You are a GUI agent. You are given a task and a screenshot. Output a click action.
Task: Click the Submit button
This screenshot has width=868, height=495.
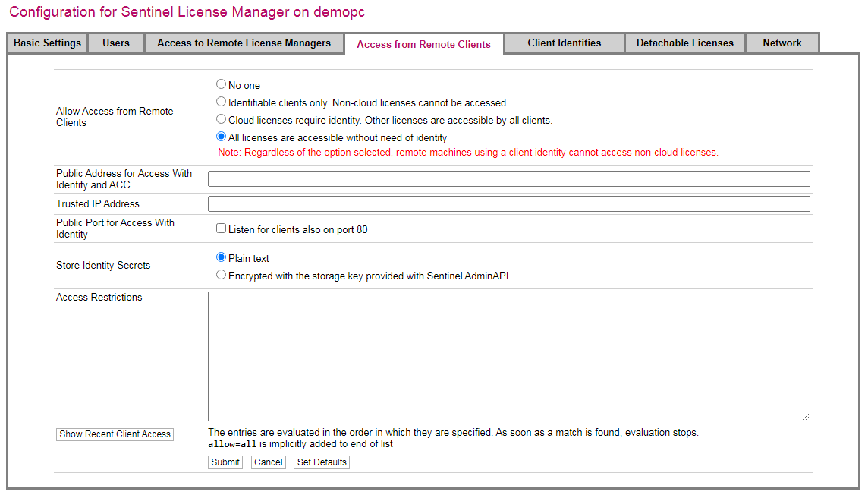pyautogui.click(x=225, y=462)
